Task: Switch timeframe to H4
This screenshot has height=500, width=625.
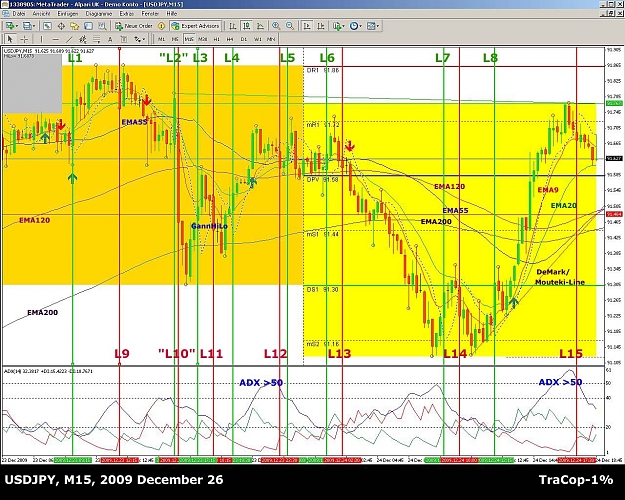Action: (x=230, y=39)
